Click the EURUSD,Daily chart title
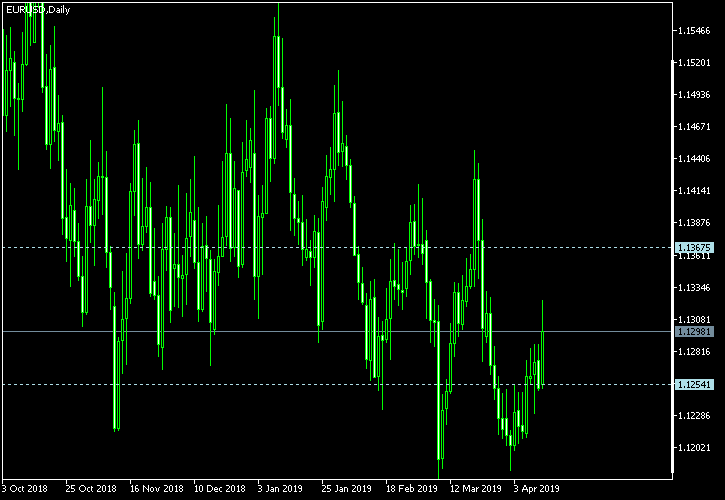725x500 pixels. pyautogui.click(x=38, y=10)
